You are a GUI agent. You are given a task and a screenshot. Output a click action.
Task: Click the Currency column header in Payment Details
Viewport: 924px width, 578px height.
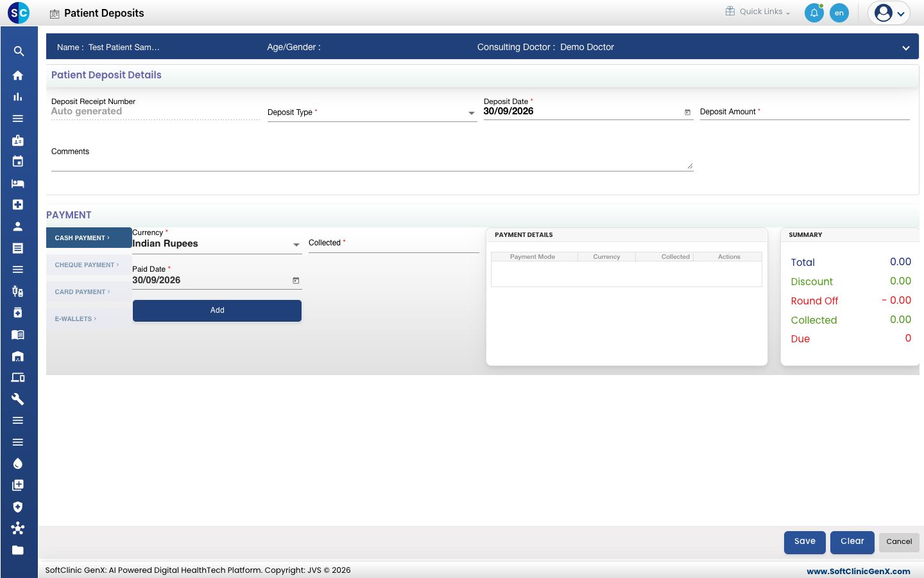coord(606,256)
